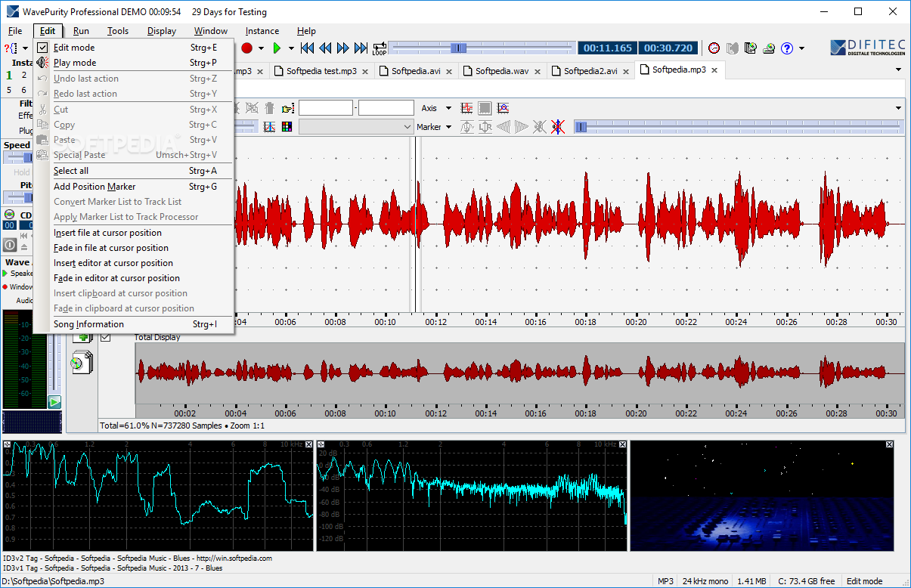Click the pointing hand selection icon
911x588 pixels.
pos(288,108)
